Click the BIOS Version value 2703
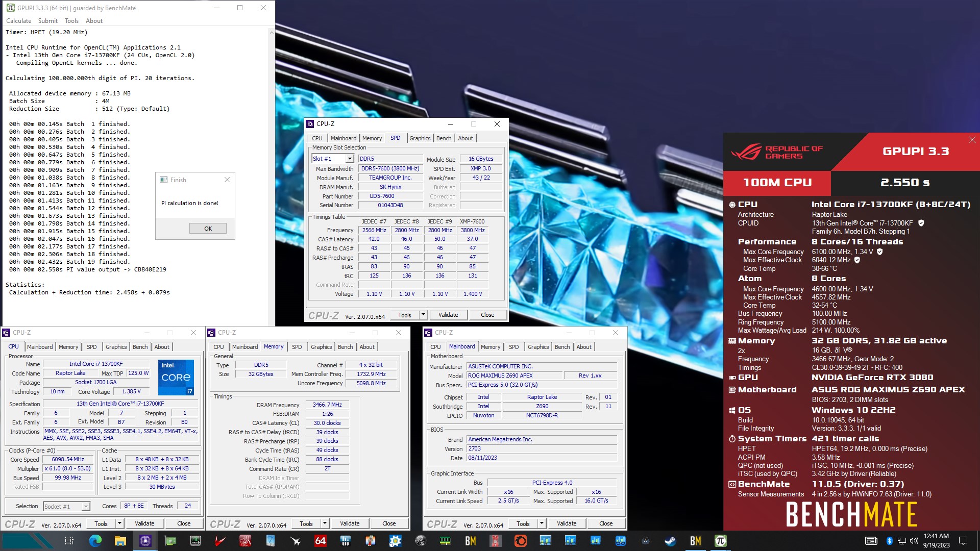Screen dimensions: 980x551 tap(542, 448)
